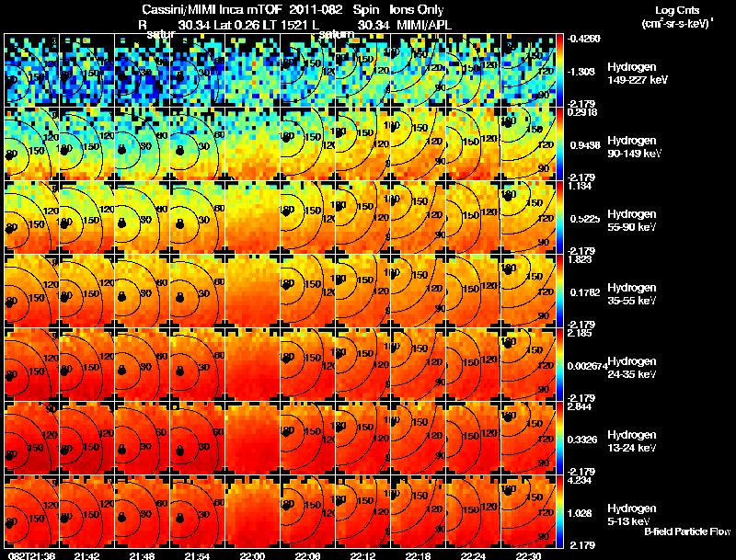Select the 149-227 keV panel at 22:00
The height and width of the screenshot is (560, 736).
point(252,71)
